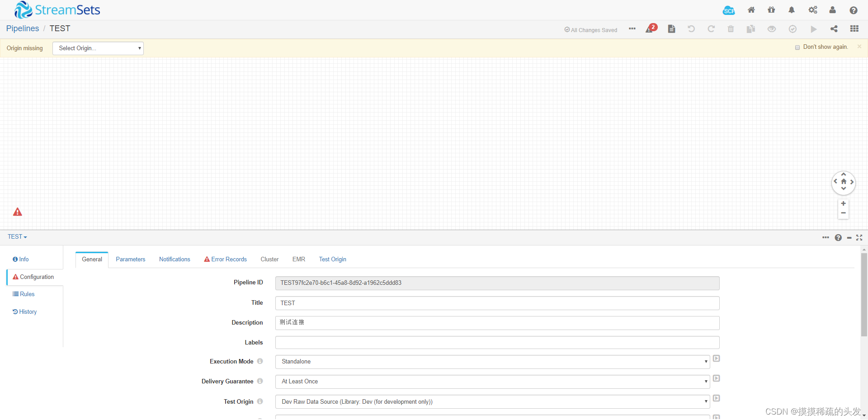This screenshot has height=420, width=868.
Task: Open the Select Origin dropdown
Action: [98, 48]
